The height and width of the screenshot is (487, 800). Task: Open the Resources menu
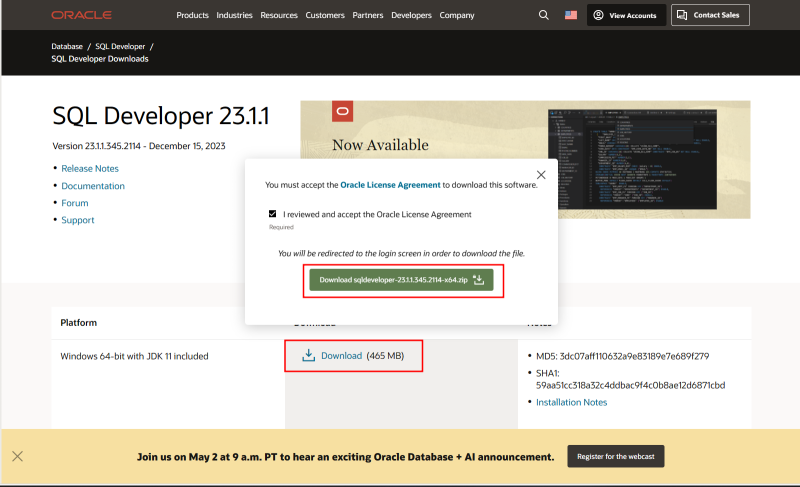[279, 15]
